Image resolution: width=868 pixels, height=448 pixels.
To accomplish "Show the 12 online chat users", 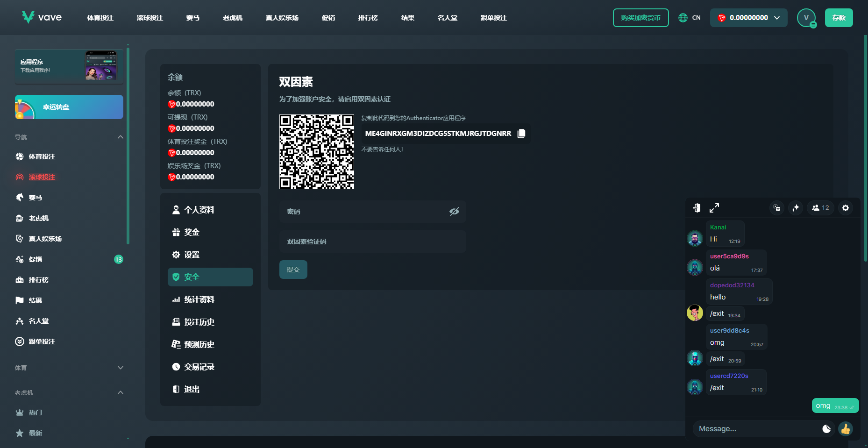I will coord(820,208).
